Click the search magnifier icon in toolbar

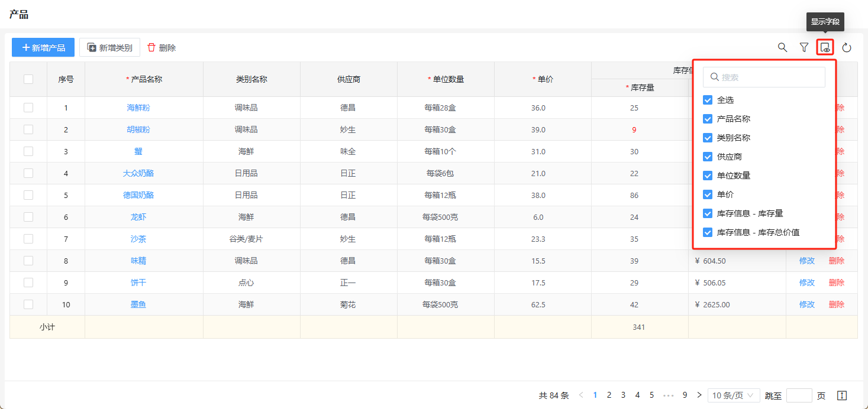click(x=782, y=47)
